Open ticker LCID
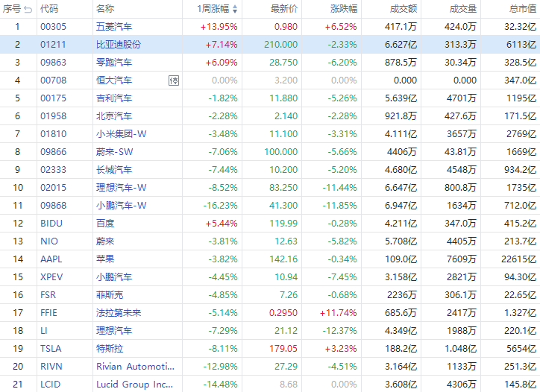This screenshot has width=540, height=392. 50,385
